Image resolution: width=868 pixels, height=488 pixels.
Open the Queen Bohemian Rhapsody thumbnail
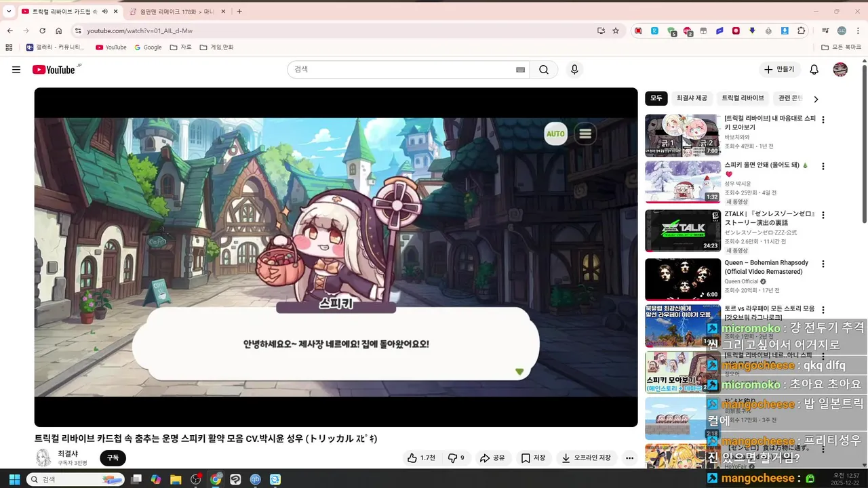(x=683, y=279)
